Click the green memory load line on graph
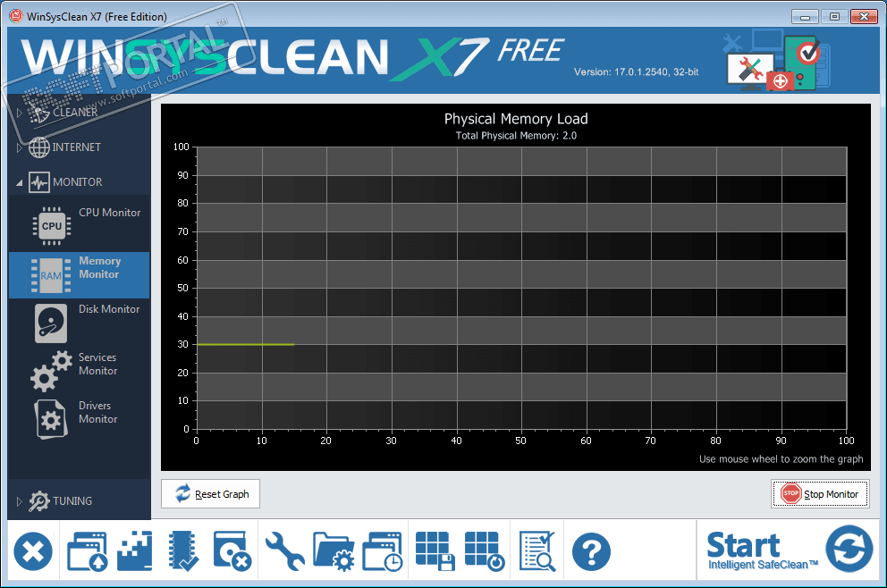Viewport: 887px width, 588px height. pos(245,344)
